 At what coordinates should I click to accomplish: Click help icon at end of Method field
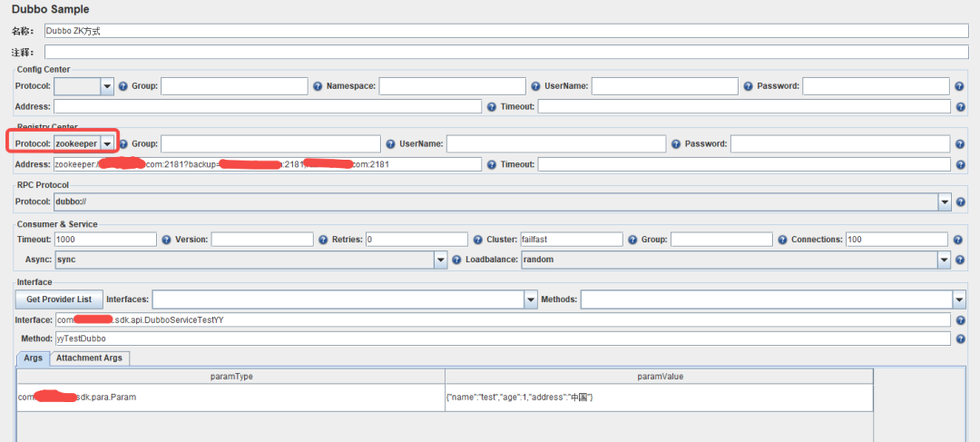960,339
